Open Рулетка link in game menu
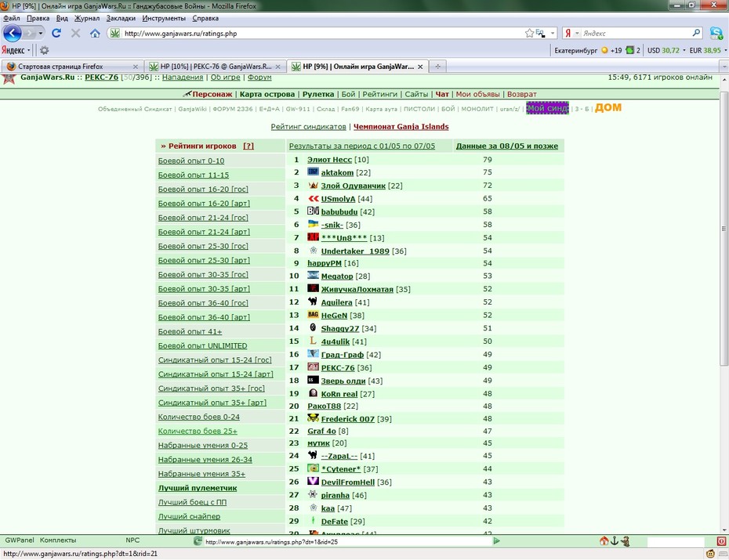Image resolution: width=729 pixels, height=560 pixels. [x=318, y=94]
